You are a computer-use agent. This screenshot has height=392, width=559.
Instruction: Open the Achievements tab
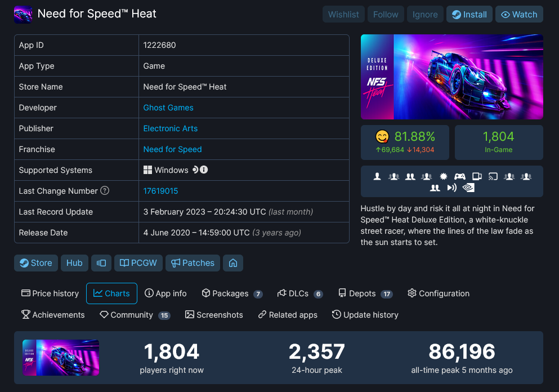[x=53, y=315]
